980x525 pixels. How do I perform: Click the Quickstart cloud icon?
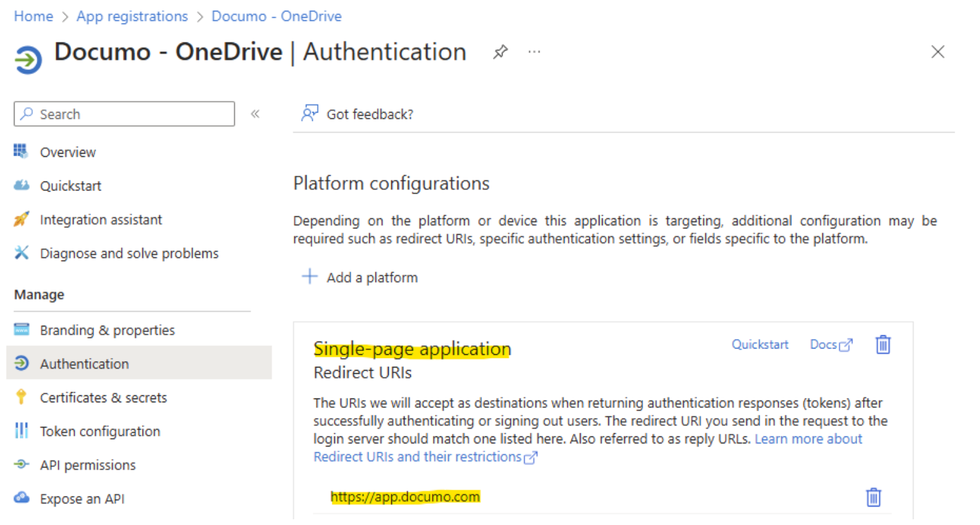coord(22,185)
